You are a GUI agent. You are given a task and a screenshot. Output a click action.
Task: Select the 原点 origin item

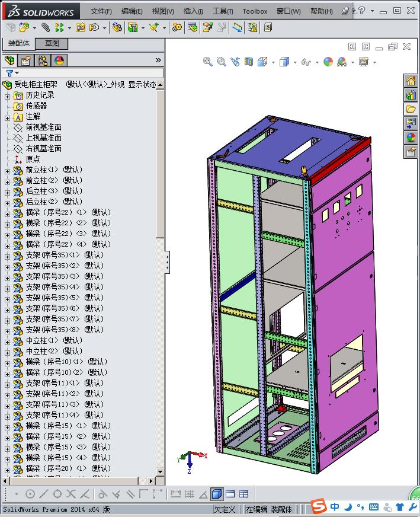pyautogui.click(x=33, y=159)
